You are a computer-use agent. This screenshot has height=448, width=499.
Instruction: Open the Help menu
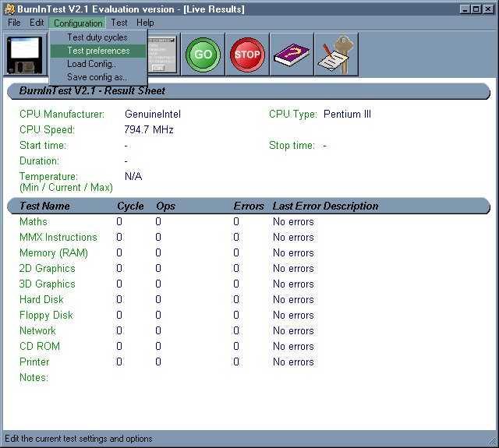click(145, 23)
